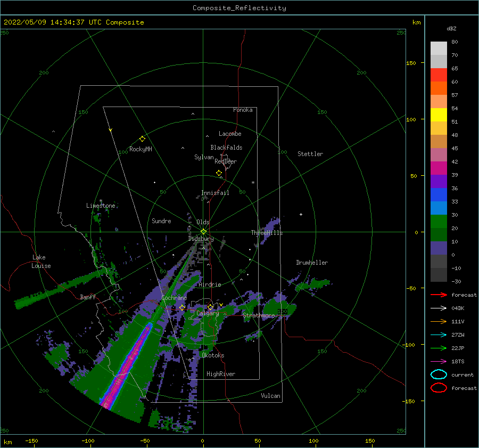Click the Sylvan label on map

coord(204,157)
